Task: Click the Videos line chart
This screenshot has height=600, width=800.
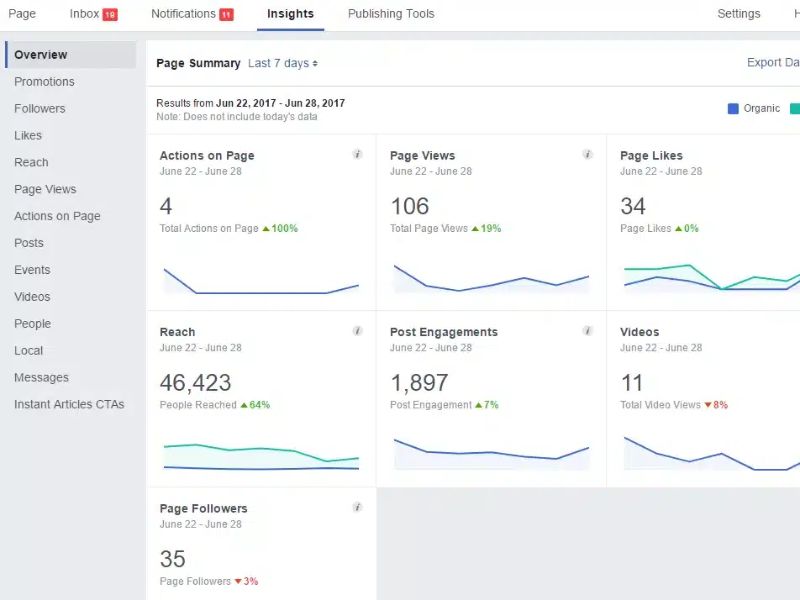Action: tap(712, 453)
